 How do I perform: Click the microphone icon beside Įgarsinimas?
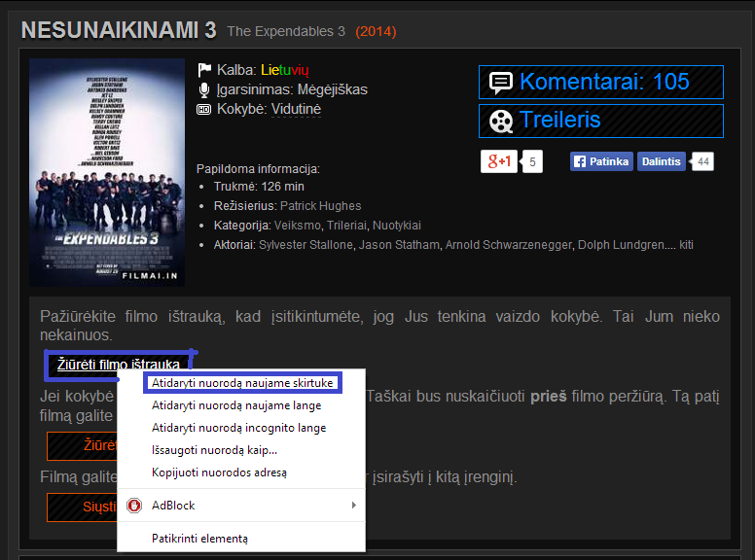[x=204, y=90]
